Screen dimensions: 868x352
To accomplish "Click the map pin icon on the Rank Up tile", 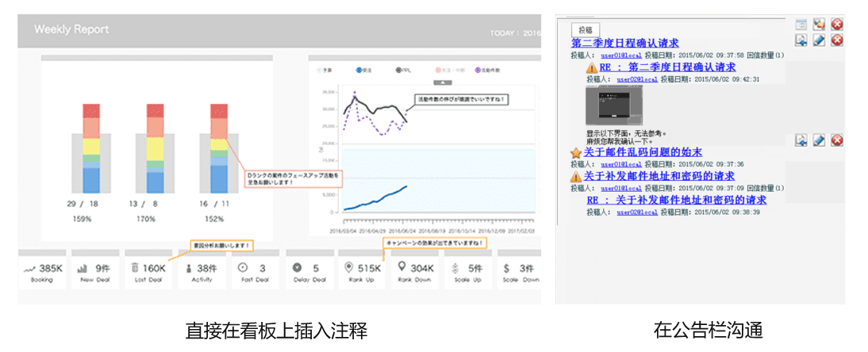I will pyautogui.click(x=348, y=268).
